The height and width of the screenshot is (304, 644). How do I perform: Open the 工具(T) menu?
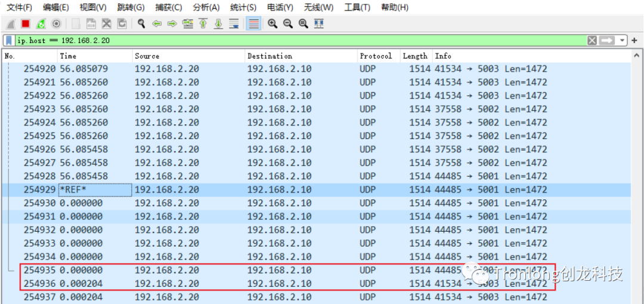point(357,7)
